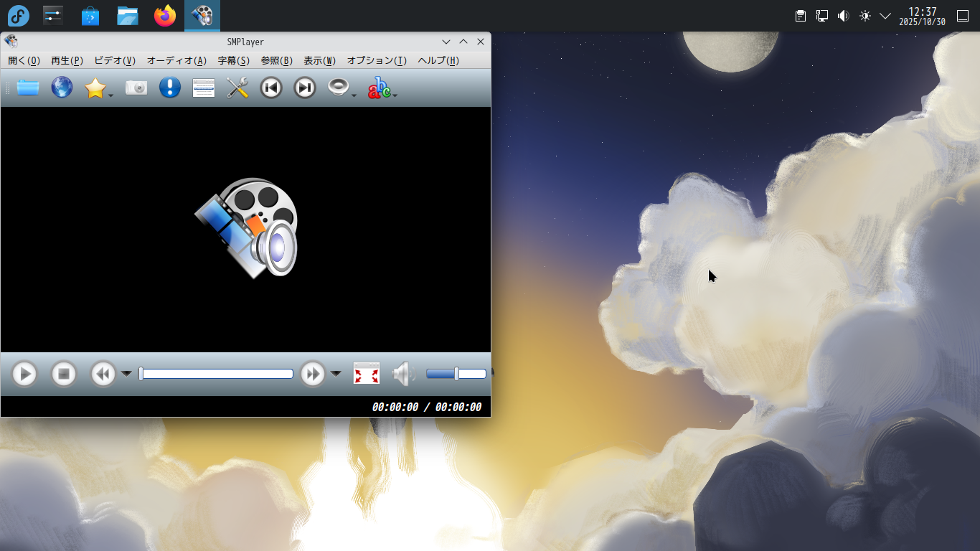Open the ヘルプ(H) menu
980x551 pixels.
point(438,61)
